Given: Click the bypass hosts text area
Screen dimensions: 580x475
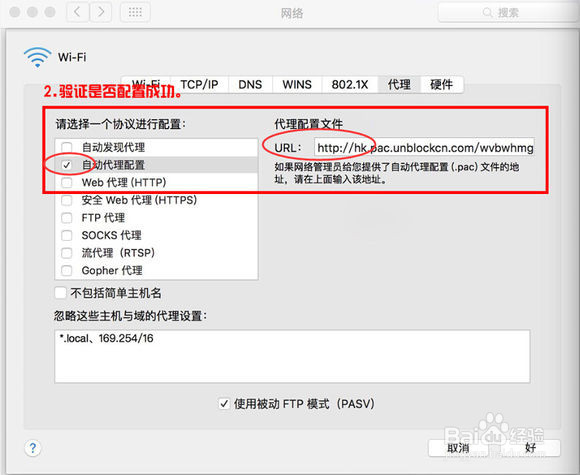Looking at the screenshot, I should tap(292, 356).
